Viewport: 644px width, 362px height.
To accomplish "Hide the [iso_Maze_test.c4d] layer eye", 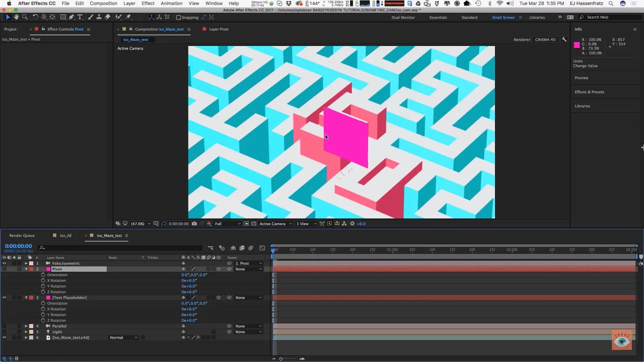I will [x=4, y=337].
